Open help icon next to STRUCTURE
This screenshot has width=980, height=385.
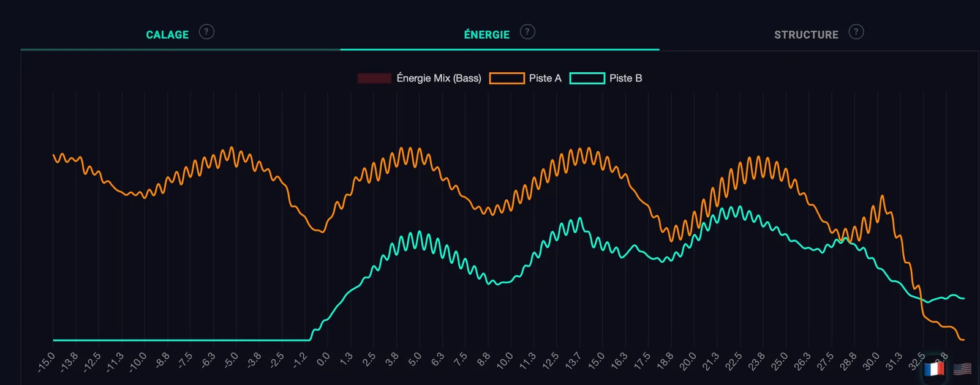[856, 32]
